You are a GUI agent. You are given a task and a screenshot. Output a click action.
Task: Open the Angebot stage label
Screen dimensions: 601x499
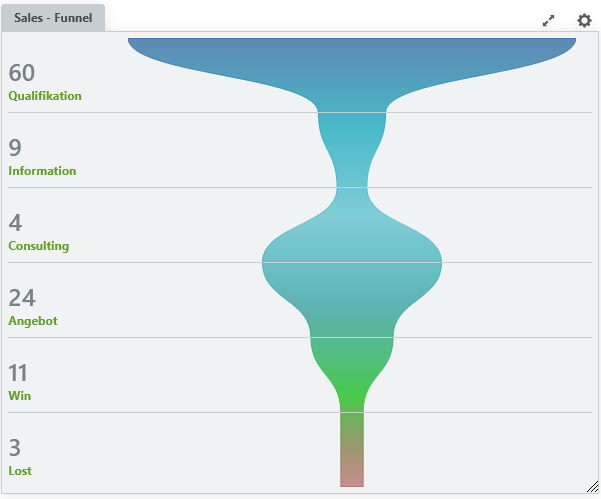pos(33,321)
